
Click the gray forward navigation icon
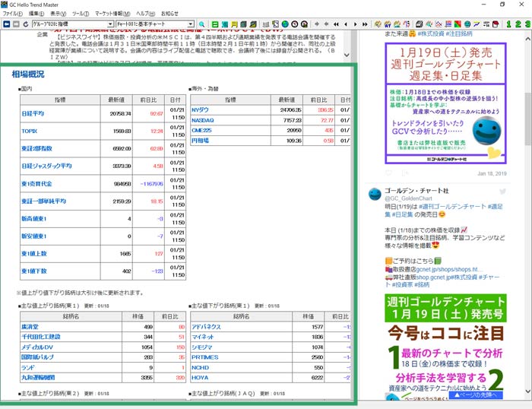click(16, 24)
